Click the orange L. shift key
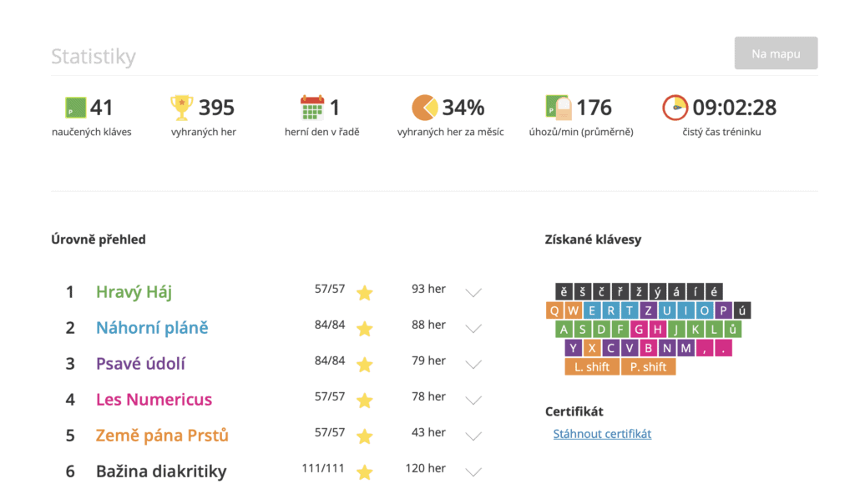The width and height of the screenshot is (855, 504). pos(591,367)
